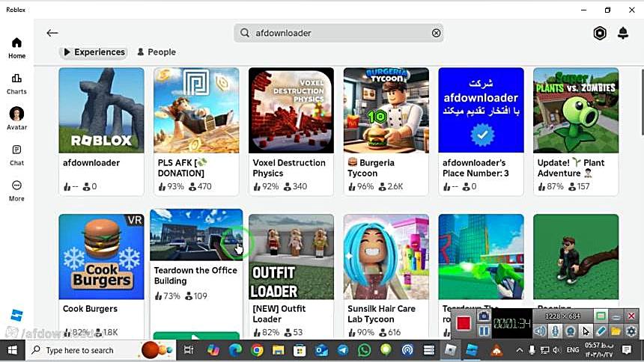The image size is (644, 362).
Task: Open Telegram from the taskbar
Action: pos(342,350)
